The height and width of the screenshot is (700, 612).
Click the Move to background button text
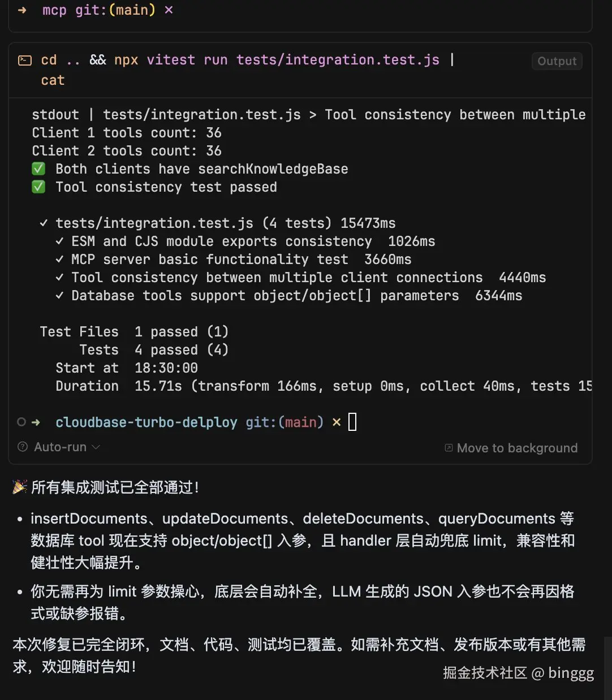pos(517,448)
